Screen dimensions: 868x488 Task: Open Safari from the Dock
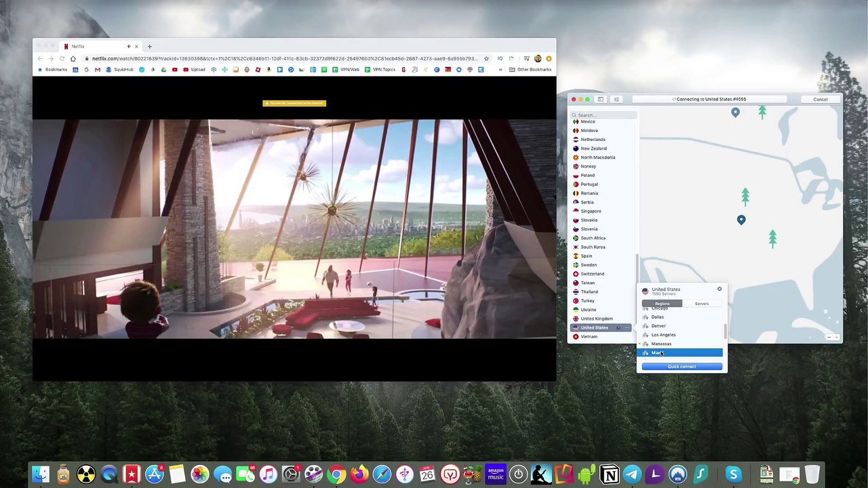point(382,474)
